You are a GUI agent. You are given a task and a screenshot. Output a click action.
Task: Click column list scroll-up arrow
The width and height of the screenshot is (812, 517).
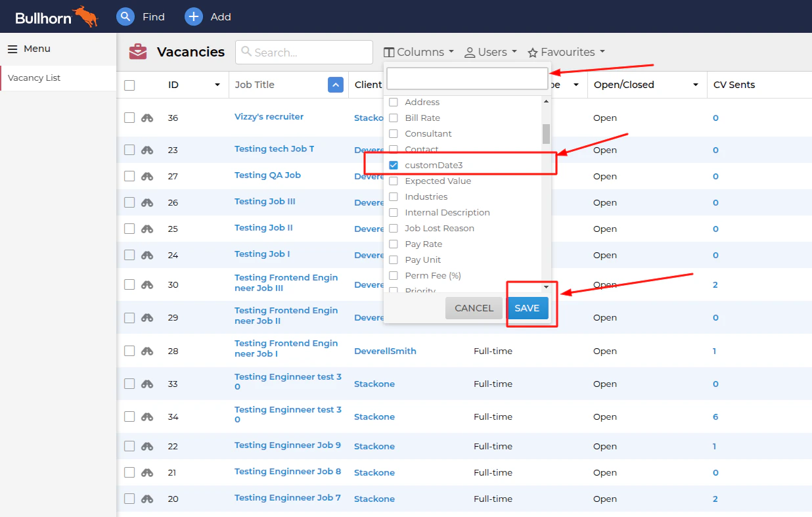[546, 101]
